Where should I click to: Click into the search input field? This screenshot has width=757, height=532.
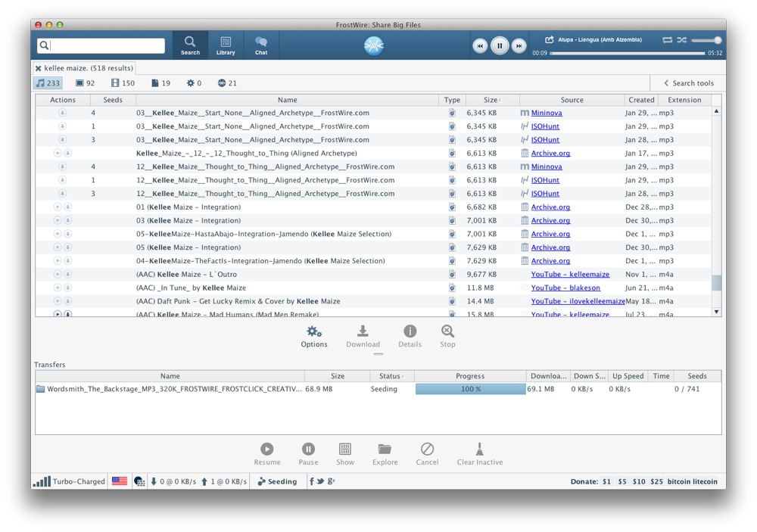(x=101, y=45)
